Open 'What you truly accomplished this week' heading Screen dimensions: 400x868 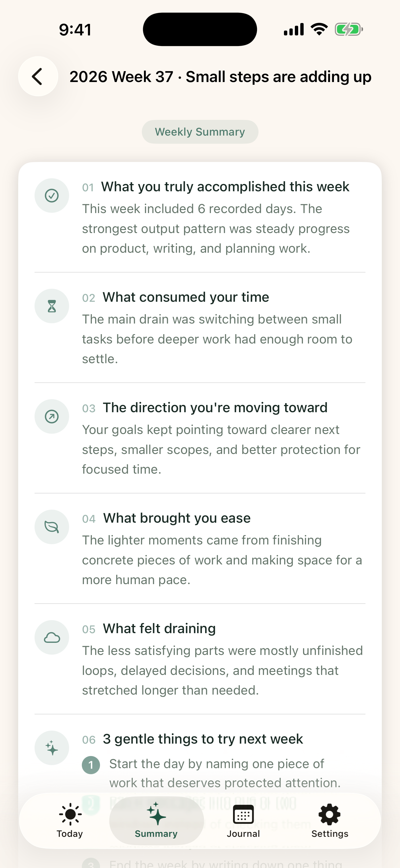tap(225, 187)
